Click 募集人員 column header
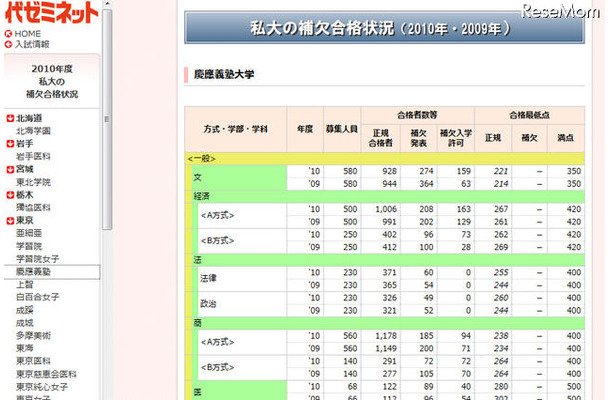The width and height of the screenshot is (610, 400). point(342,129)
